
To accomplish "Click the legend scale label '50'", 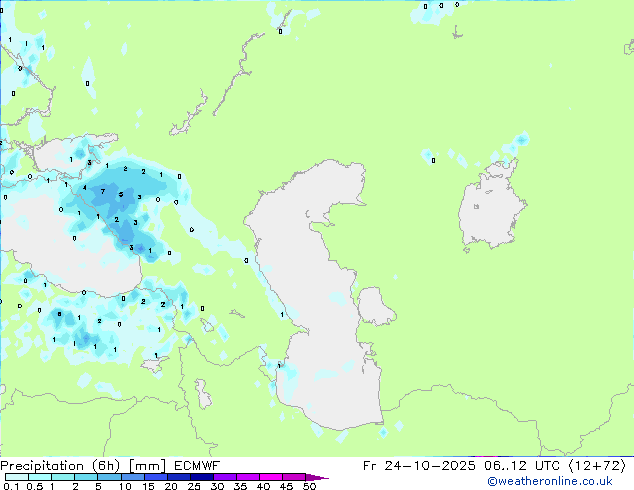I will [309, 486].
